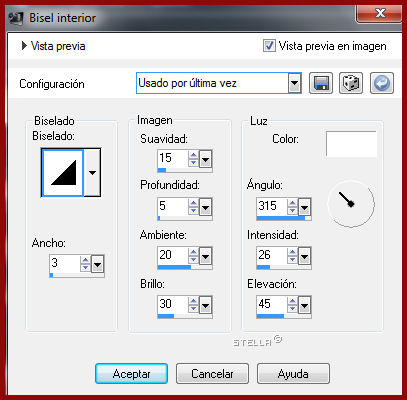This screenshot has height=400, width=407.
Task: Randomize parameters with the dice icon
Action: 351,83
